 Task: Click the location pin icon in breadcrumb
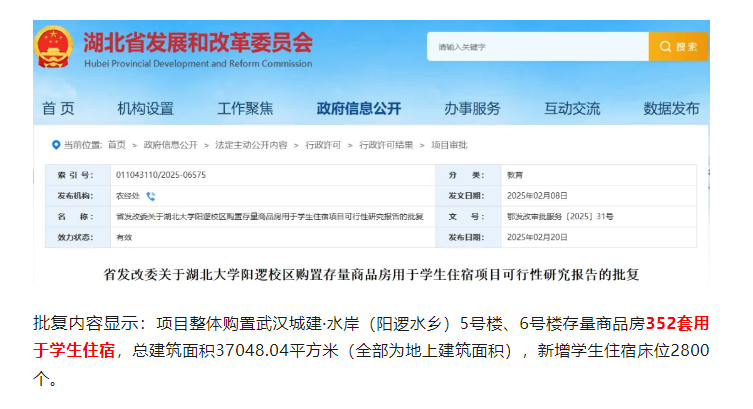[x=56, y=145]
